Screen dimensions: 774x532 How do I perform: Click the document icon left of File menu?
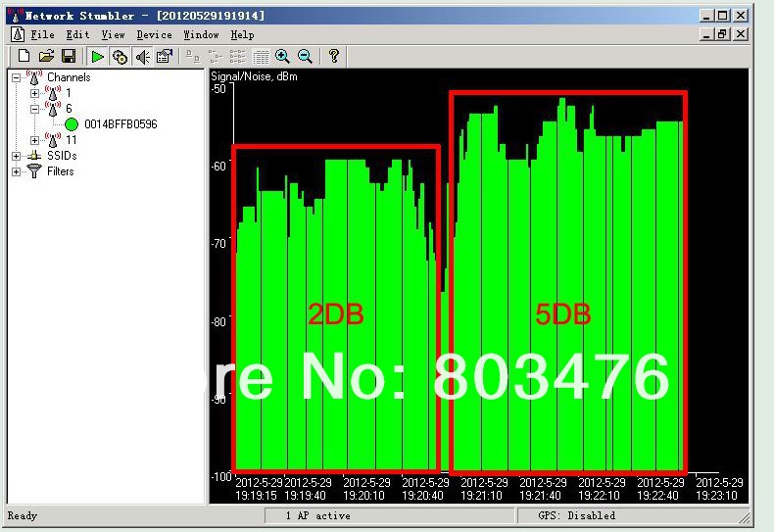click(18, 34)
